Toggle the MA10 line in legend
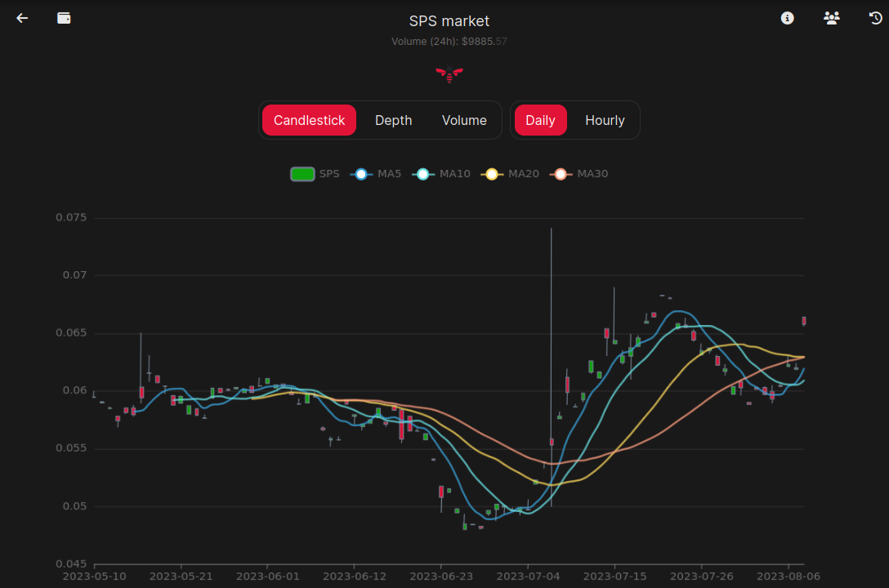 (x=441, y=174)
